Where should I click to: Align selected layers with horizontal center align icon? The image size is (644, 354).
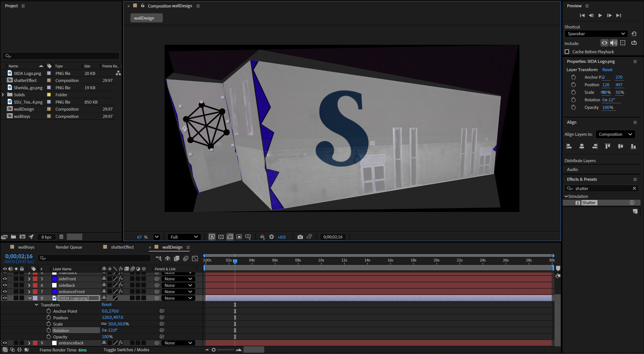point(582,146)
